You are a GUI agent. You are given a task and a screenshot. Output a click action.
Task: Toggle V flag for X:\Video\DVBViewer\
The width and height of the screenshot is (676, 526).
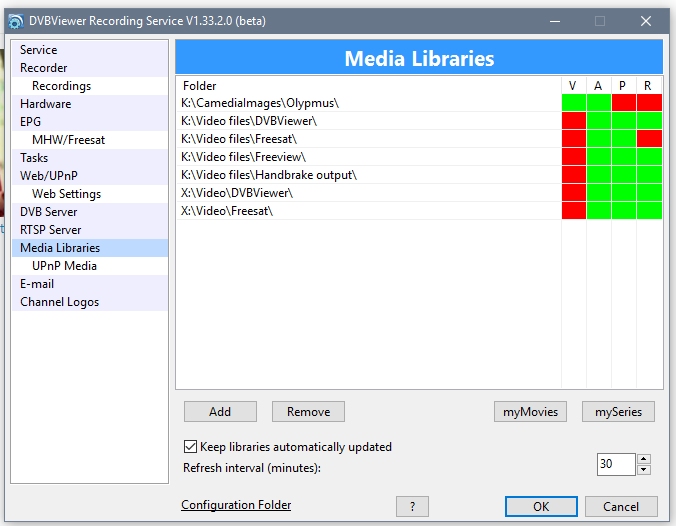tap(574, 193)
